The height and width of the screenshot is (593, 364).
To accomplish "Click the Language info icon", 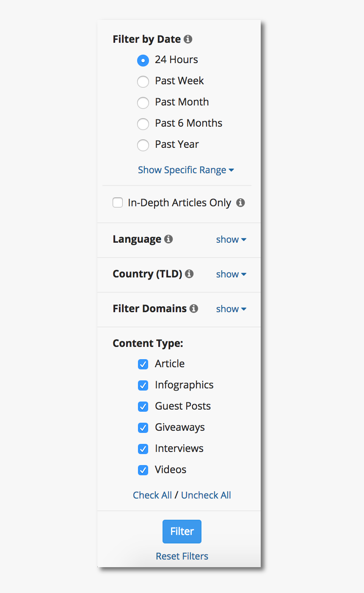I will coord(168,239).
